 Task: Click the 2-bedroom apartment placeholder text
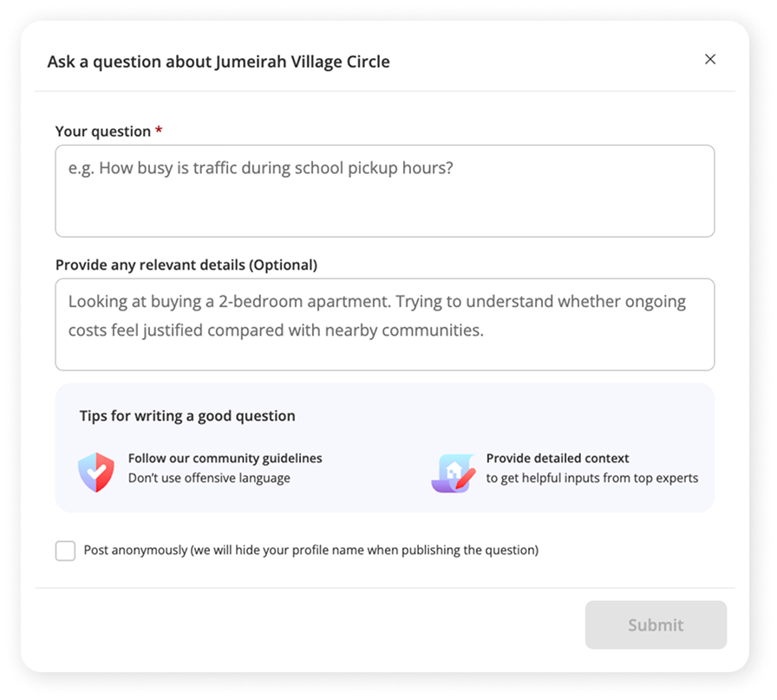click(x=377, y=301)
